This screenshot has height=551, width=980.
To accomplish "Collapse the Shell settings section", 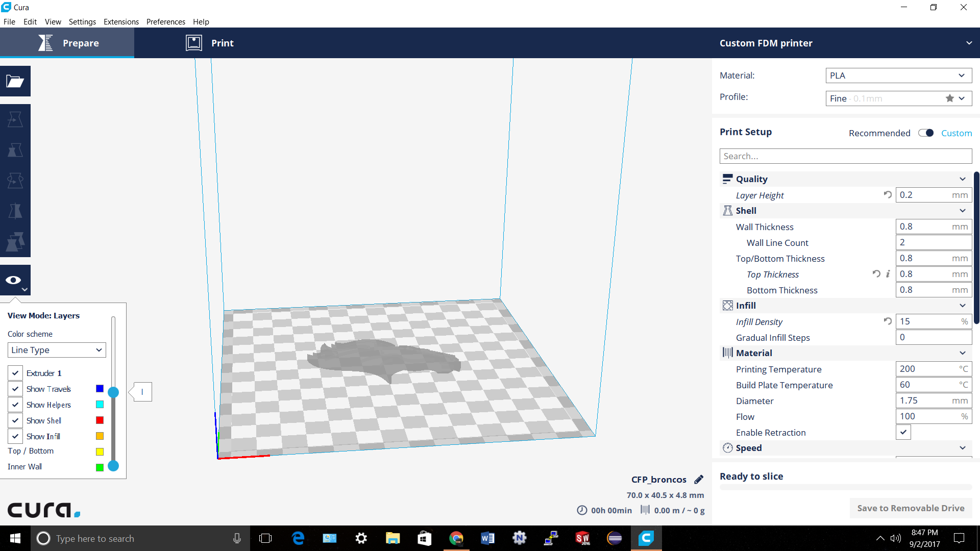I will (x=962, y=211).
